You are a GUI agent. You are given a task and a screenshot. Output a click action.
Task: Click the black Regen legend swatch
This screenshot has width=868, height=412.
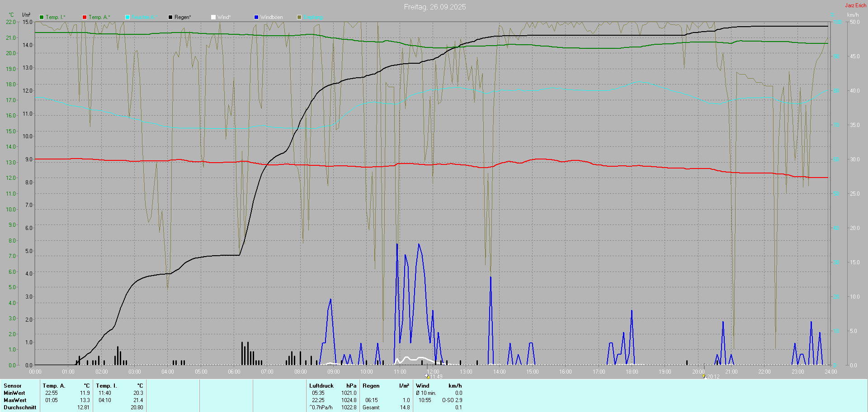[170, 17]
